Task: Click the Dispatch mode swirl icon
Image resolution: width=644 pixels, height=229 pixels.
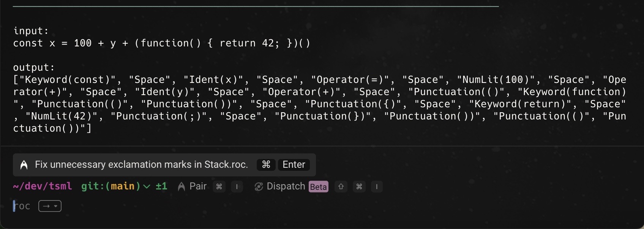Action: click(x=259, y=187)
